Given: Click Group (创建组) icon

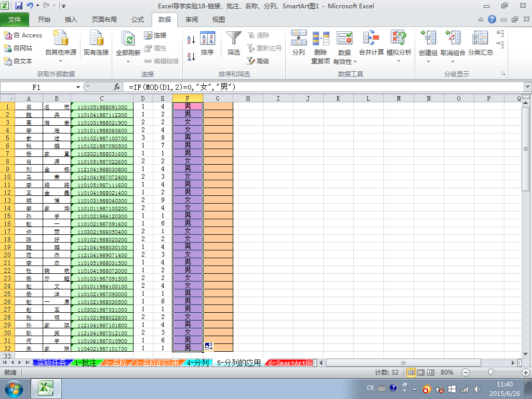Looking at the screenshot, I should pyautogui.click(x=428, y=37).
